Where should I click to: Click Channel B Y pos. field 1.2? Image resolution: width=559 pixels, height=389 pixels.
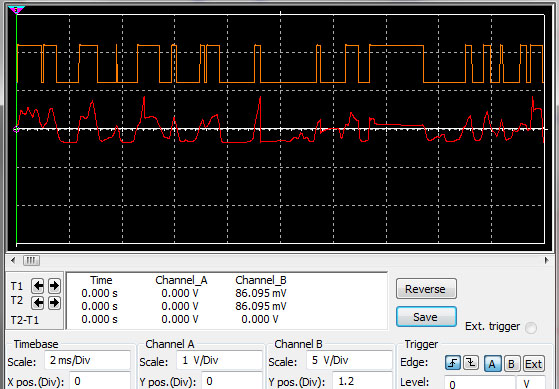click(362, 381)
